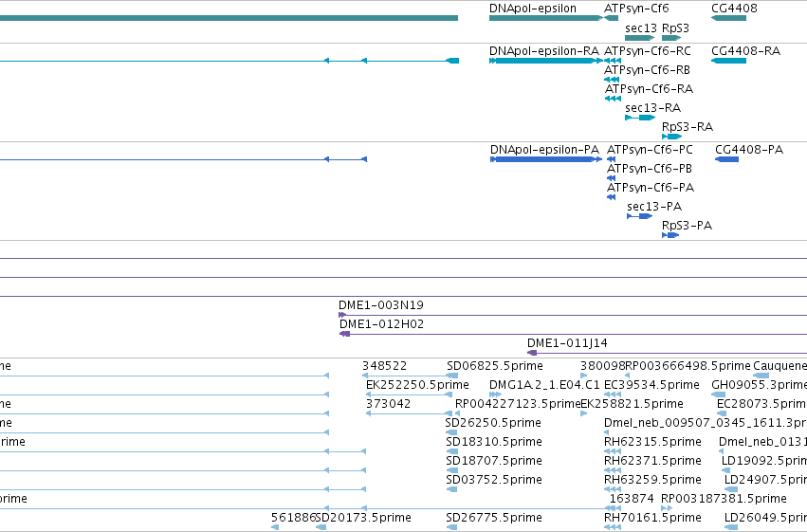This screenshot has height=532, width=807.
Task: Click CDS feature ATPsyn-Cf6-PC
Action: 611,159
